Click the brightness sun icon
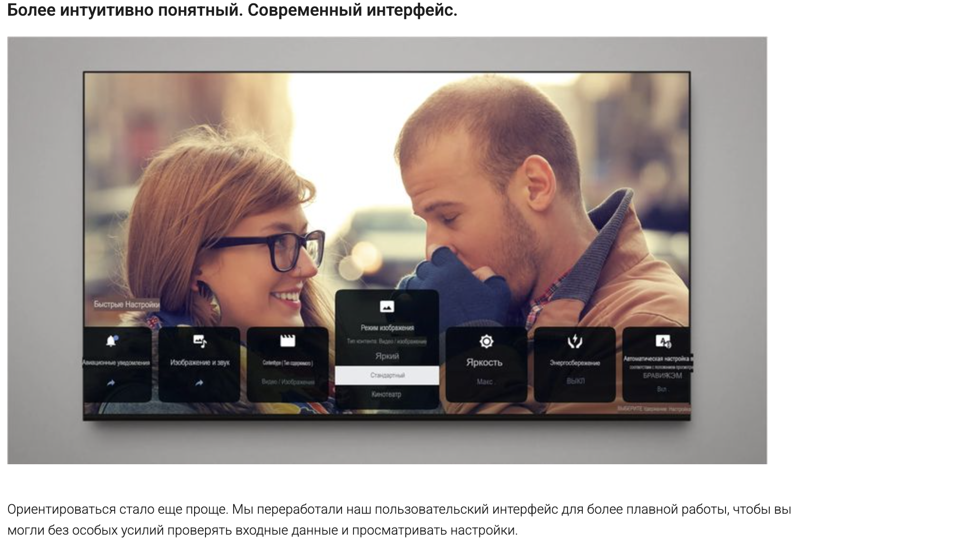This screenshot has height=547, width=980. pos(486,341)
